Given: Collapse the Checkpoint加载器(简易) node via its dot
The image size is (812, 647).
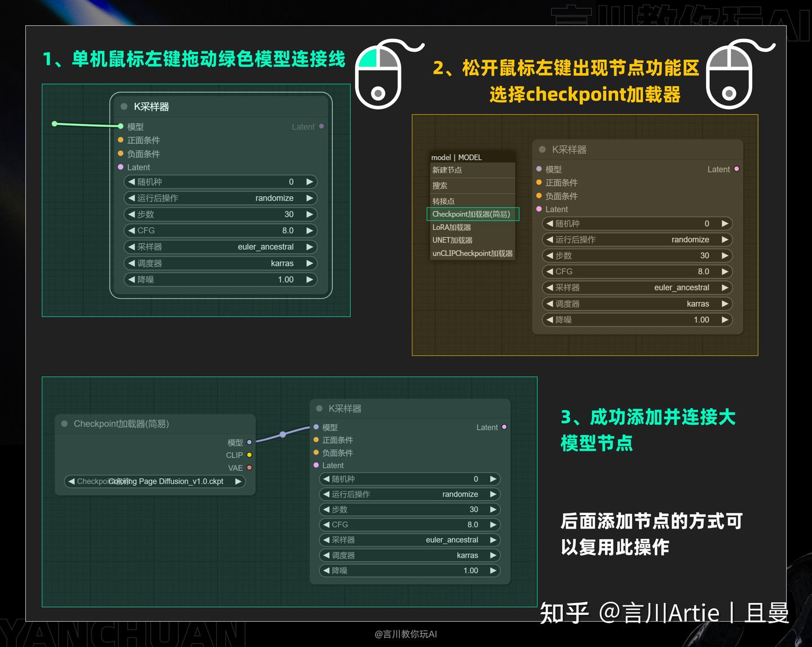Looking at the screenshot, I should [64, 423].
